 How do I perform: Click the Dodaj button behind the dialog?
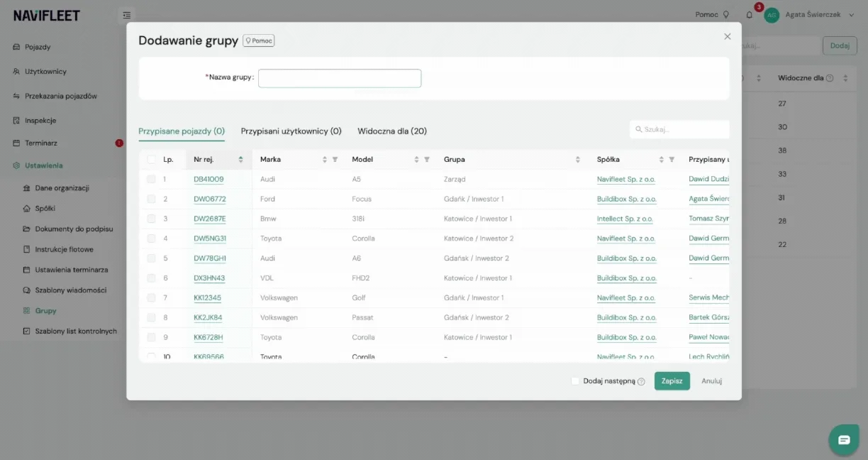coord(840,45)
